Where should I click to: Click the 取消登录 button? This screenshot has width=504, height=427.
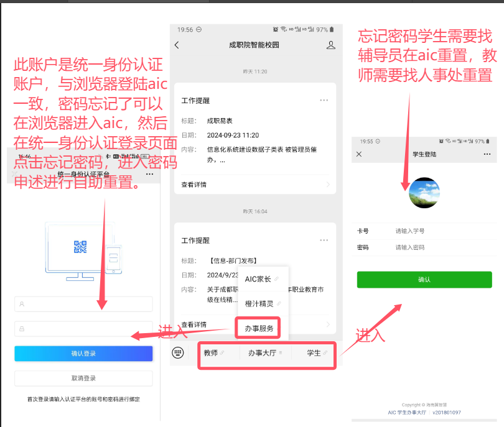coord(83,378)
